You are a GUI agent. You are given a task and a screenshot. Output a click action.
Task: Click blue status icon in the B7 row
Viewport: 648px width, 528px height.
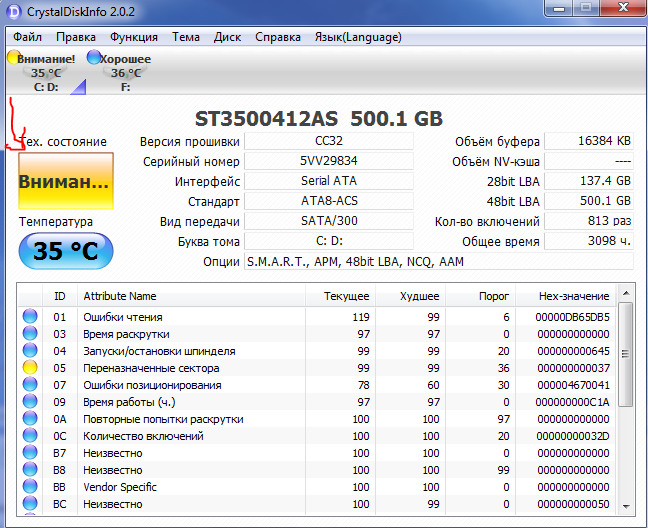coord(30,452)
